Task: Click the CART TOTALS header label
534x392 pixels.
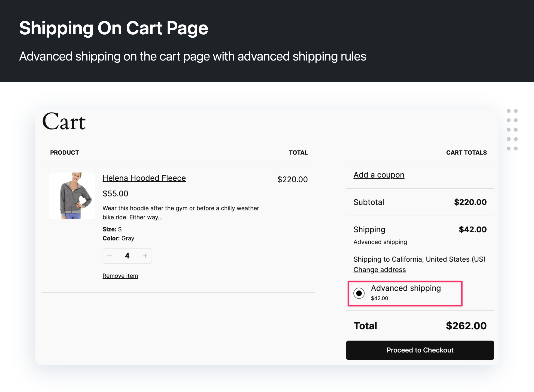Action: click(466, 152)
